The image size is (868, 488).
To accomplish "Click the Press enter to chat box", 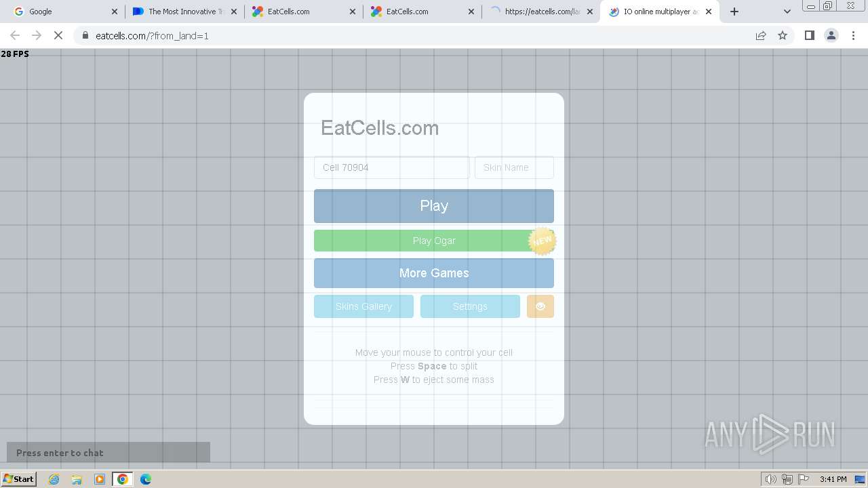I will 108,453.
